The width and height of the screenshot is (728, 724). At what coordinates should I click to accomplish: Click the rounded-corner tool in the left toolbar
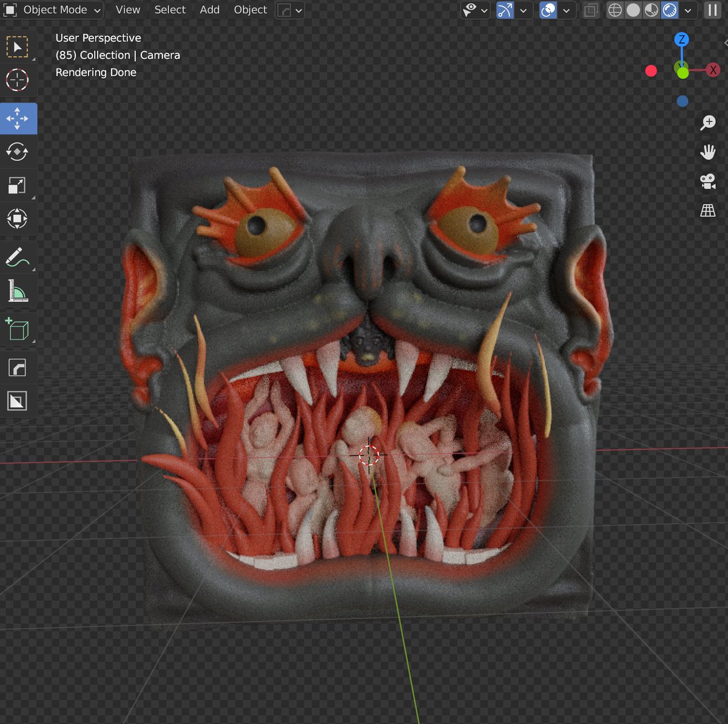click(x=17, y=367)
